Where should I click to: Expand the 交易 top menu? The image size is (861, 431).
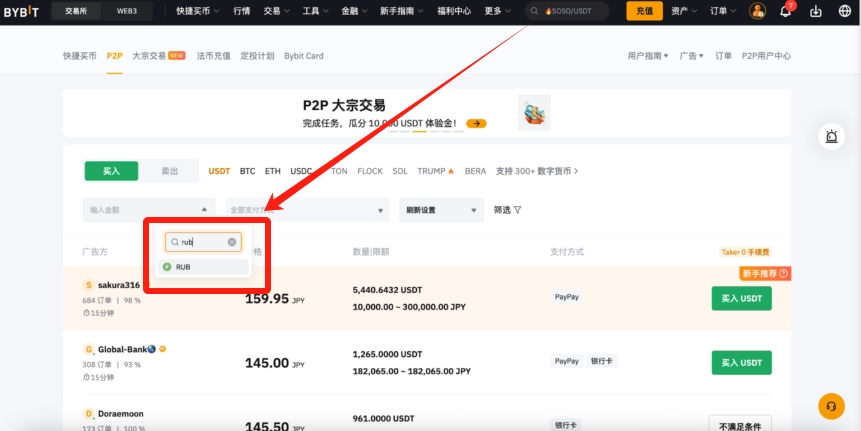click(x=276, y=11)
